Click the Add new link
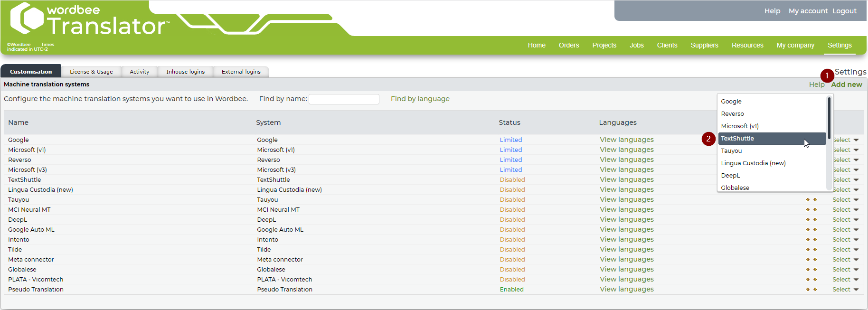Image resolution: width=868 pixels, height=310 pixels. point(846,85)
